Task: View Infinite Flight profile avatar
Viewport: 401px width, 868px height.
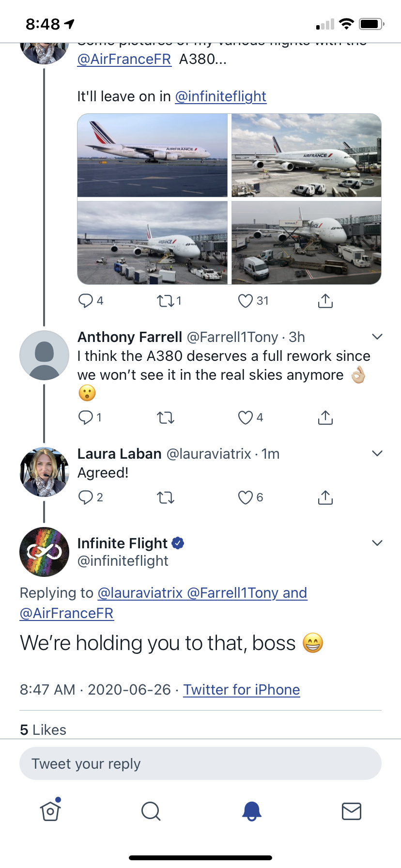Action: [44, 552]
